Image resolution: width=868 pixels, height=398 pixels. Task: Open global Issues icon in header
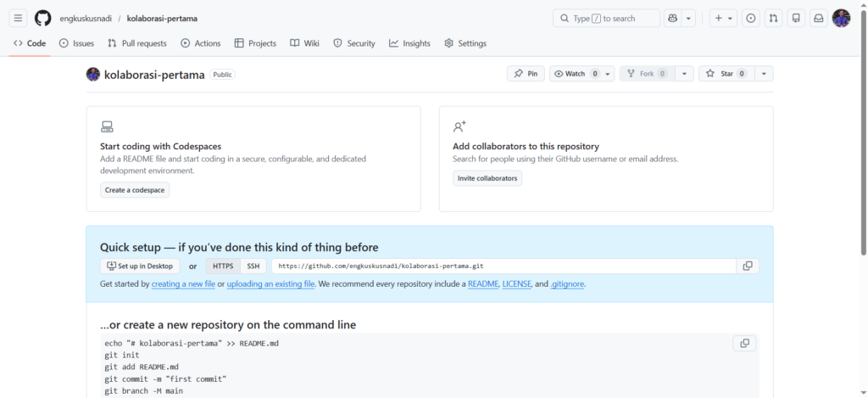(750, 18)
